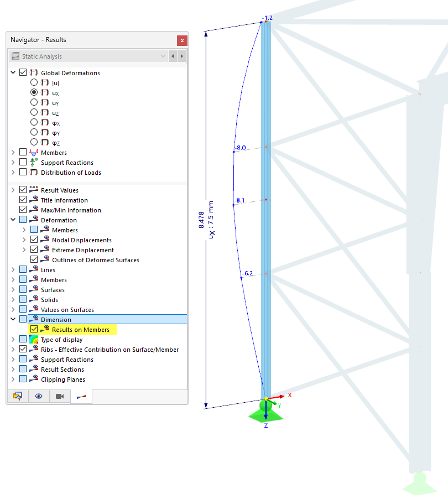Viewport: 448px width, 499px height.
Task: Select the φZ deformation option
Action: click(34, 142)
